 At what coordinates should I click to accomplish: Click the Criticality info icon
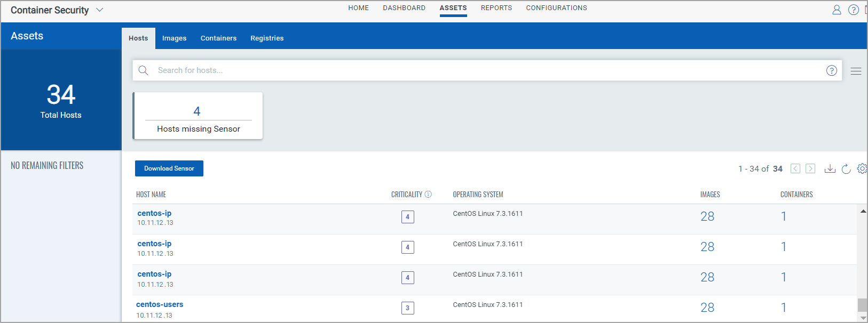tap(428, 195)
